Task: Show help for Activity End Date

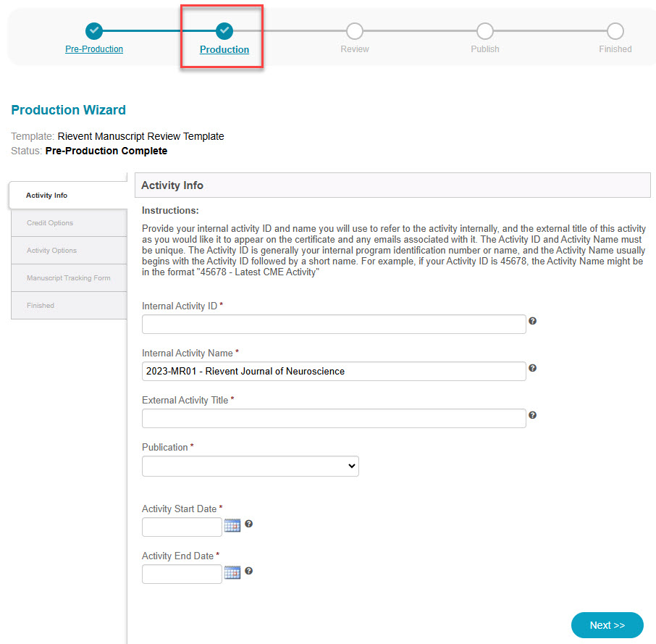Action: coord(248,571)
